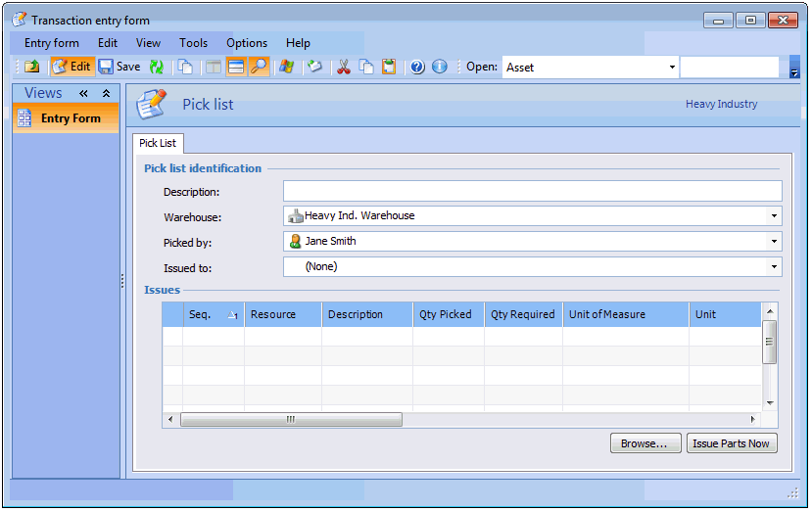Click the Issue Parts Now button
This screenshot has width=812, height=511.
732,443
